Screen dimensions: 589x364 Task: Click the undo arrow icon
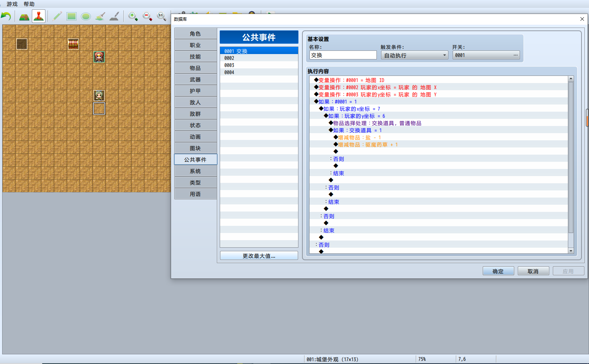6,16
